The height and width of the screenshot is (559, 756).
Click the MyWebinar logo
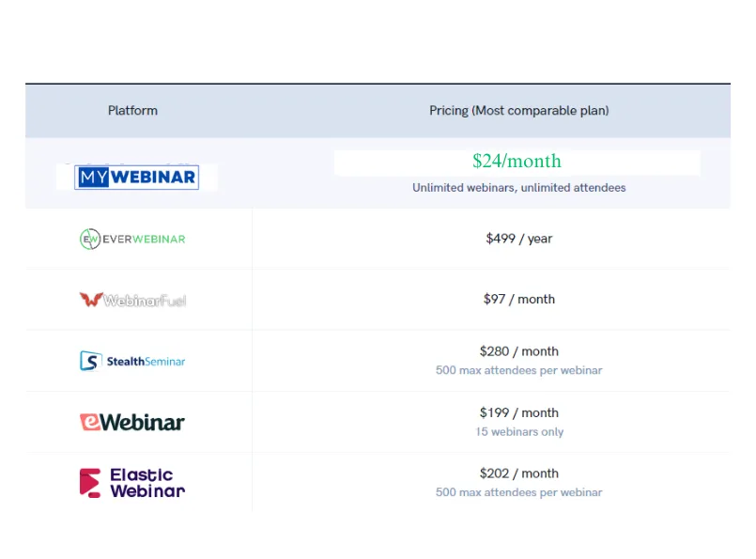click(x=136, y=177)
